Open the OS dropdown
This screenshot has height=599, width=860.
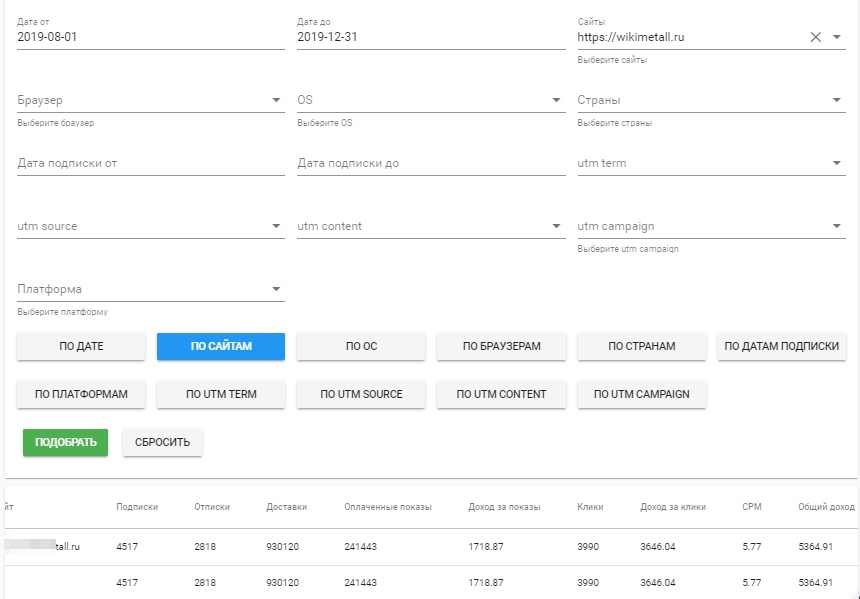point(556,100)
